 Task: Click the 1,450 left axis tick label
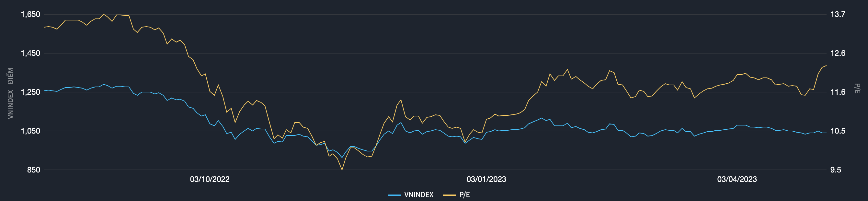(x=30, y=53)
